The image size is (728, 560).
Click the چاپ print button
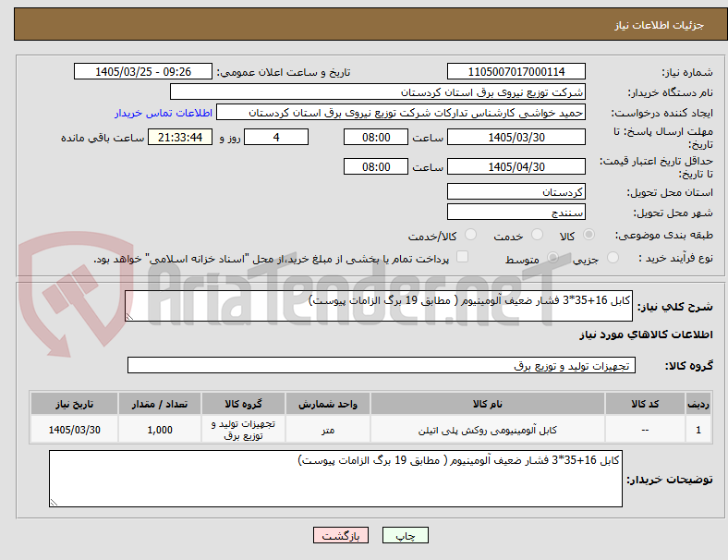[x=406, y=535]
